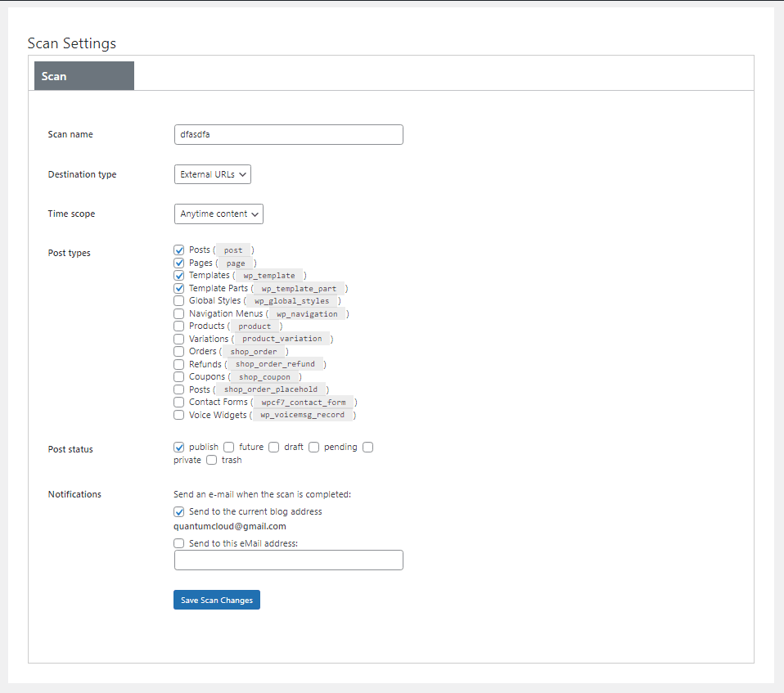Click the custom eMail address input field
The height and width of the screenshot is (693, 784).
tap(289, 560)
